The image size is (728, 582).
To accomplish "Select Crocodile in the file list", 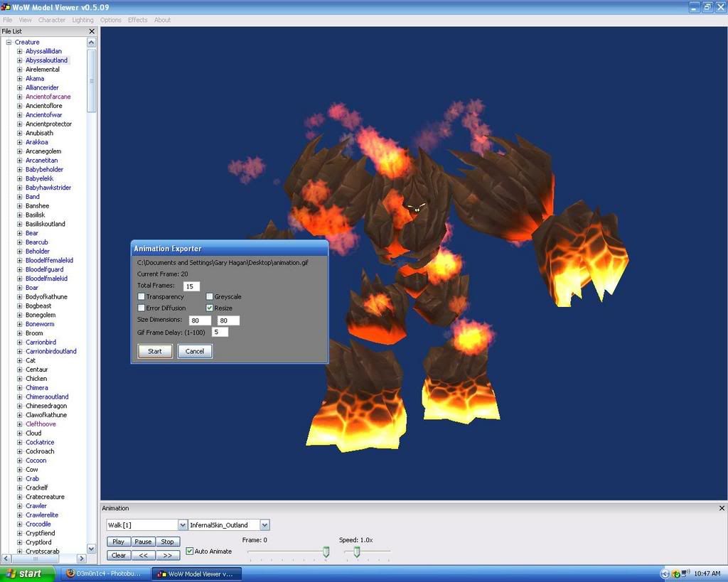I will pos(38,524).
